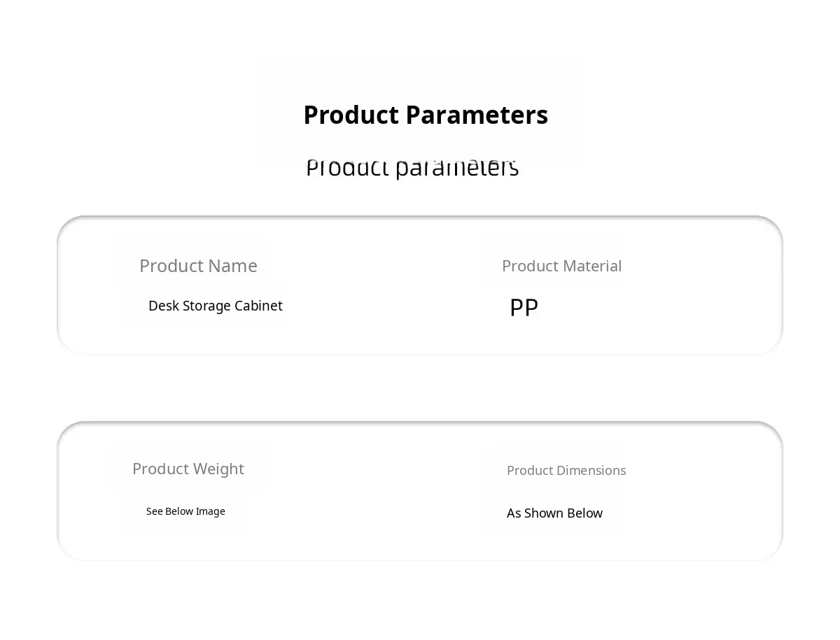The height and width of the screenshot is (640, 840).
Task: Click the word "Image" in the weight value
Action: 210,511
